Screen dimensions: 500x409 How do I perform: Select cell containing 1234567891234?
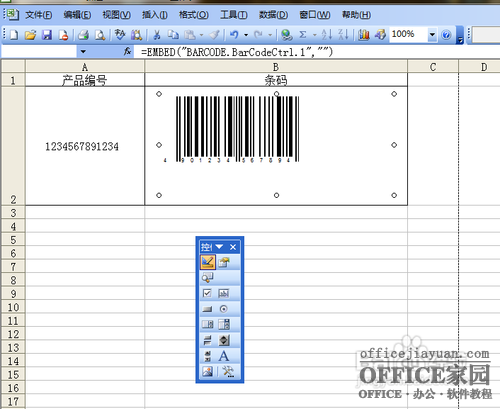pyautogui.click(x=85, y=146)
